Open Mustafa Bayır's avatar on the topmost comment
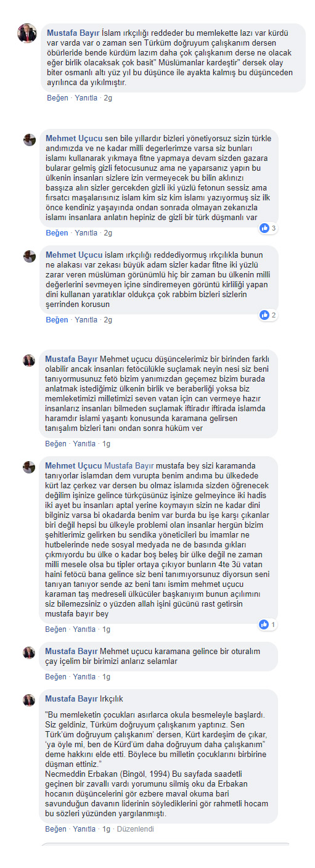Viewport: 315px width, 868px height. (x=28, y=33)
